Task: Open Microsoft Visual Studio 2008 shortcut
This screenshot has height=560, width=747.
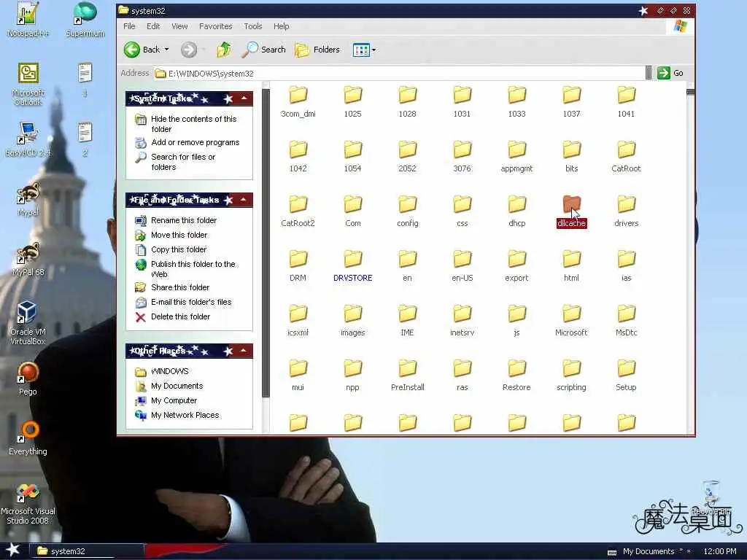Action: click(x=28, y=504)
